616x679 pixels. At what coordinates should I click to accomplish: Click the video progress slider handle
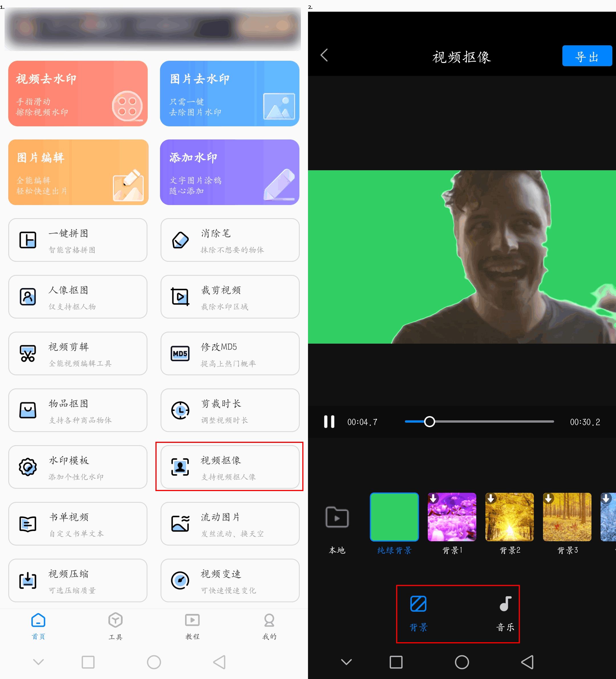coord(429,422)
